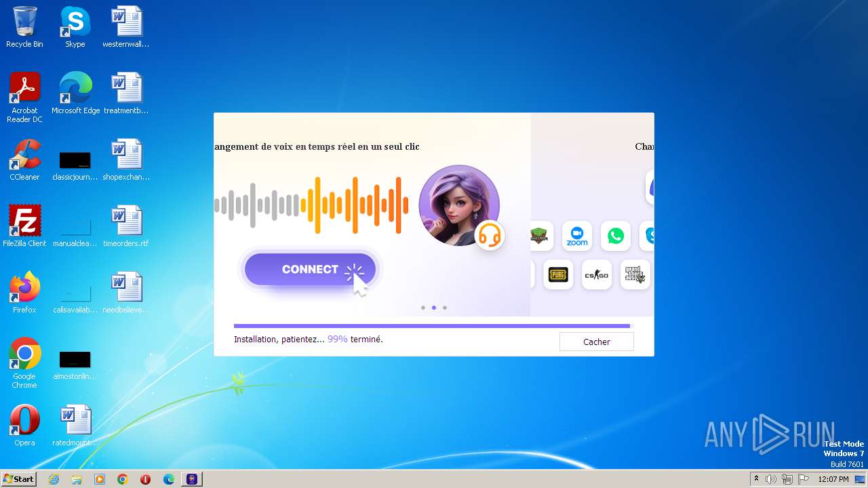The width and height of the screenshot is (868, 488).
Task: Click the WhatsApp icon in the installer
Action: [x=616, y=236]
